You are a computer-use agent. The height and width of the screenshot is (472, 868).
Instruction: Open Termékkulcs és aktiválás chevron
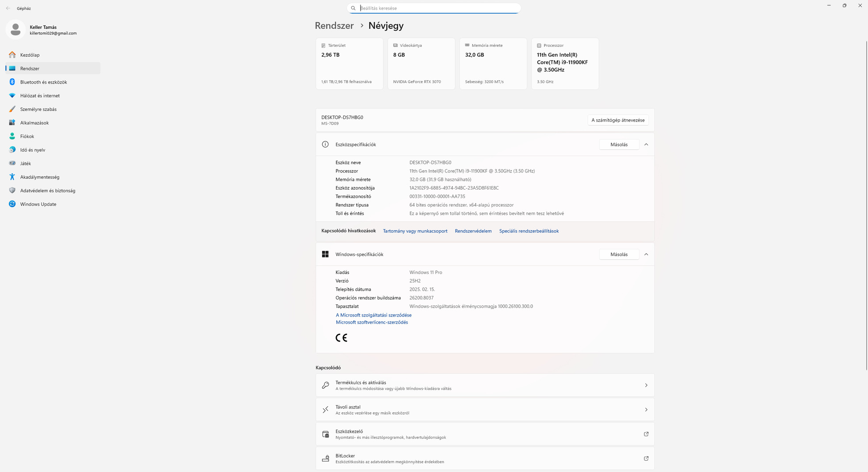[x=646, y=385]
